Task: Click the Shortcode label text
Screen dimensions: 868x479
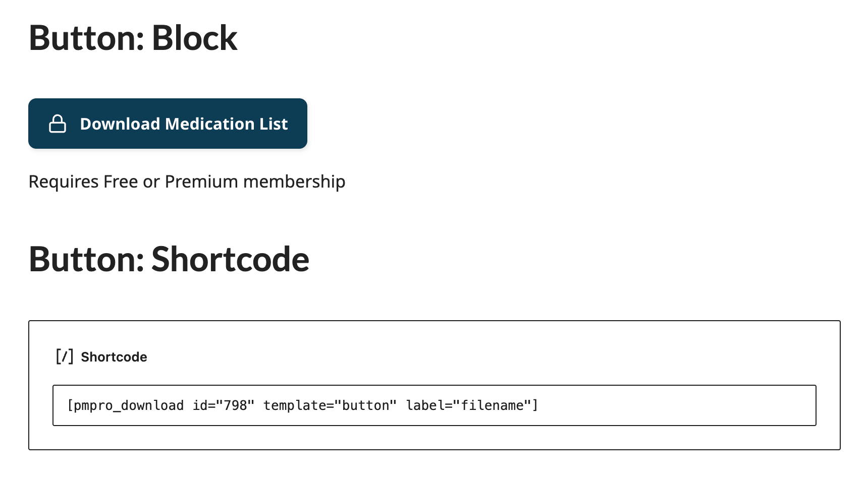Action: pos(114,356)
